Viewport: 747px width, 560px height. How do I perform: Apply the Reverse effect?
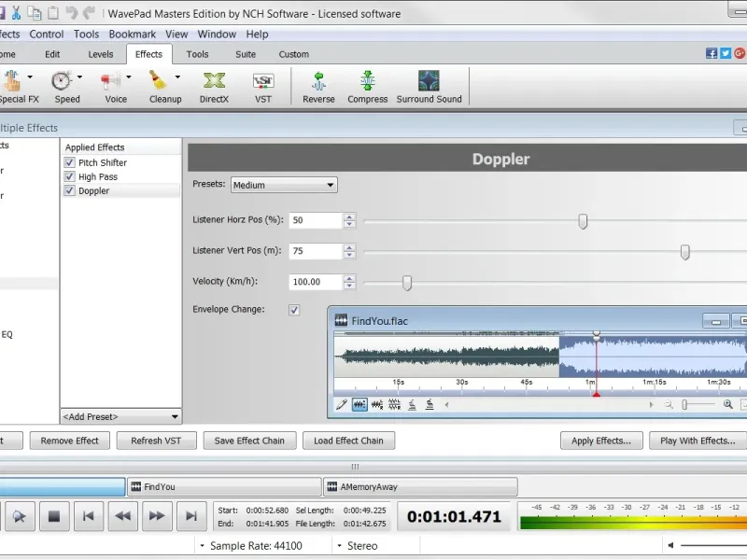[x=318, y=82]
